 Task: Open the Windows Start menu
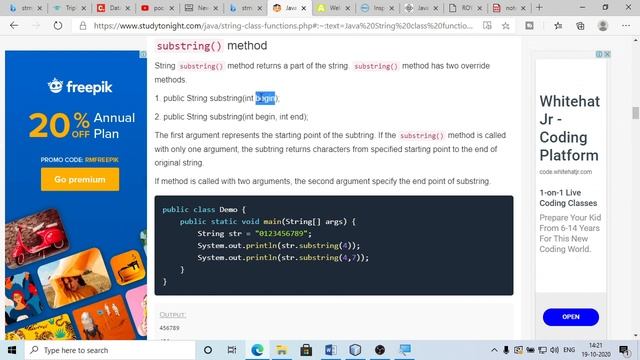click(x=12, y=350)
